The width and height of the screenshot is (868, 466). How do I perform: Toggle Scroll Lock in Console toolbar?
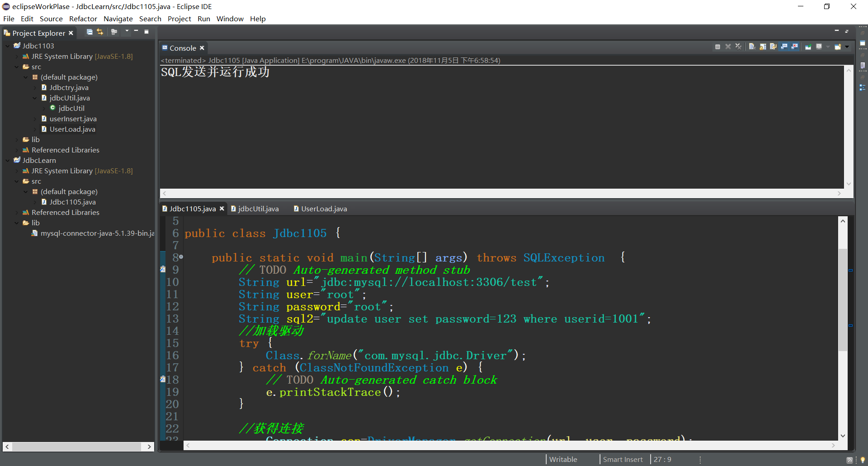click(763, 47)
